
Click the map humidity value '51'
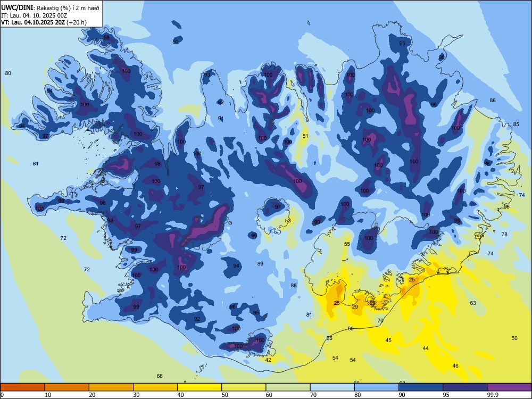click(x=305, y=136)
